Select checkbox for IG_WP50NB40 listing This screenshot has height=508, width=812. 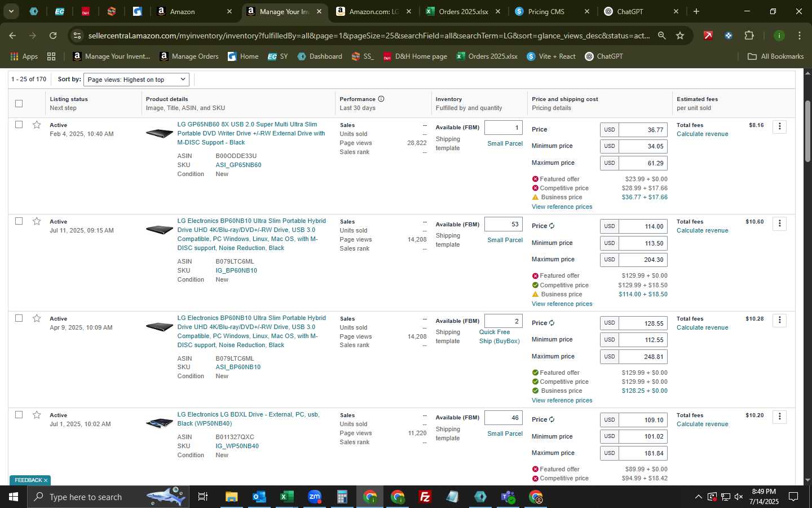(19, 414)
